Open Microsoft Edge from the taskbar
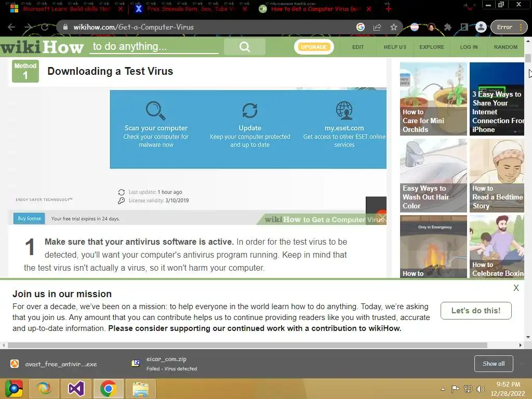The width and height of the screenshot is (532, 399). [44, 389]
